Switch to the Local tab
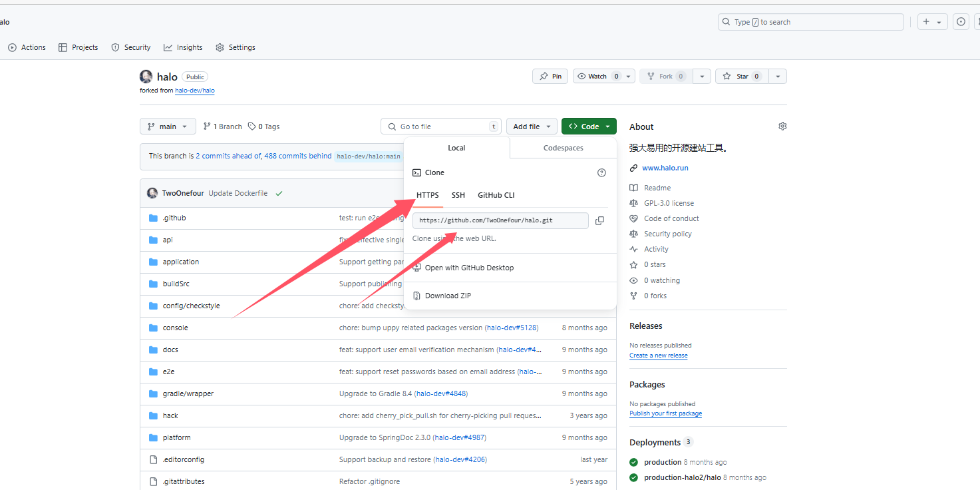This screenshot has height=490, width=980. pos(456,148)
